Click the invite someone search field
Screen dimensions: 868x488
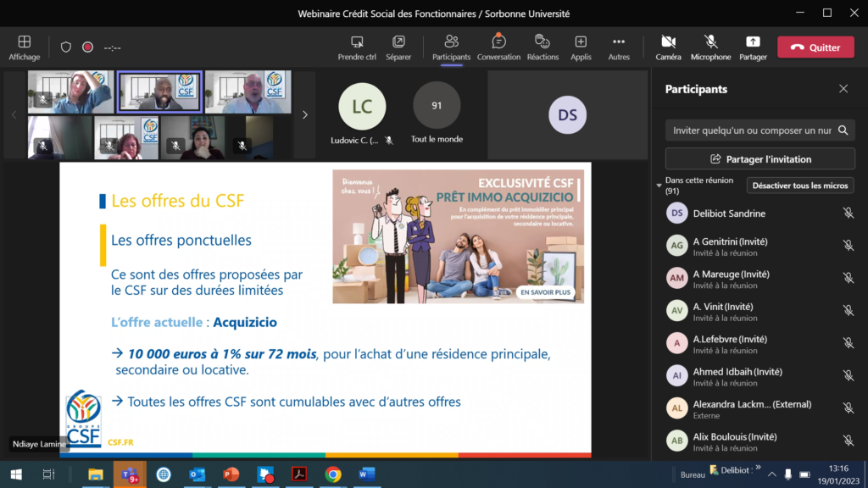(x=751, y=130)
